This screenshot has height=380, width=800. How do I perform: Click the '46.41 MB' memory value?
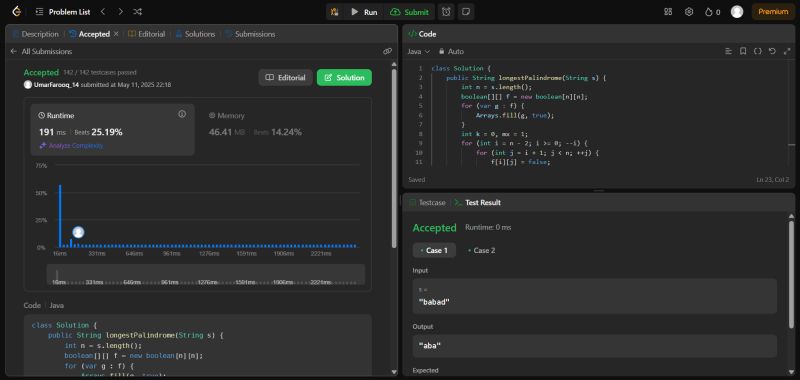[227, 132]
